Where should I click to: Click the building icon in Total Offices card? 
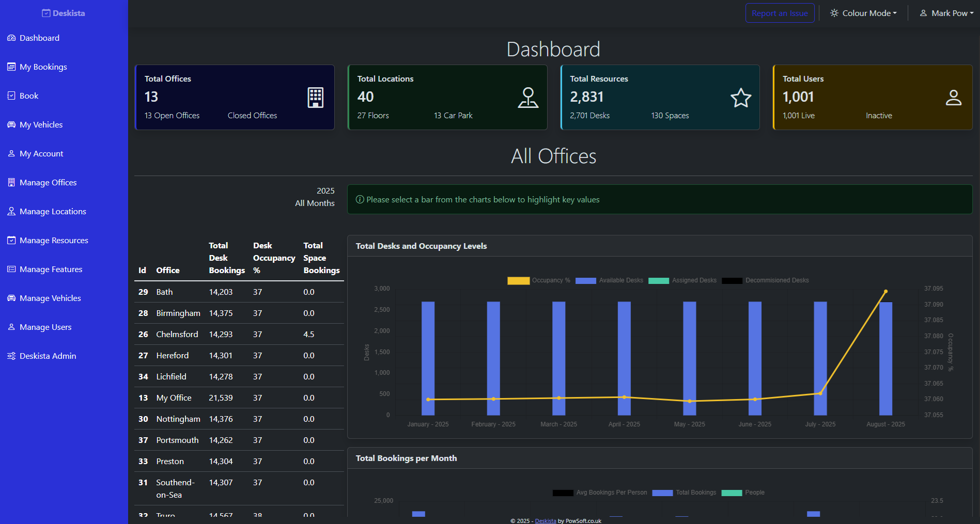point(315,98)
